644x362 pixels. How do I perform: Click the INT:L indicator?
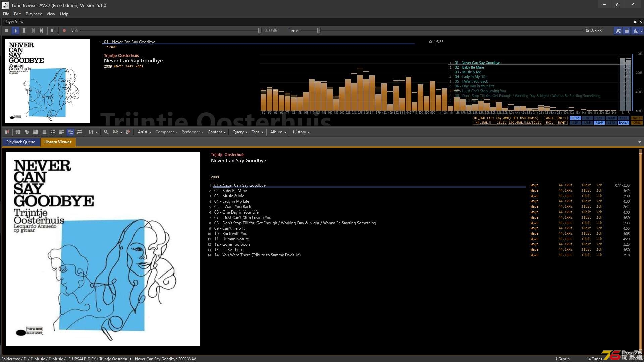562,118
